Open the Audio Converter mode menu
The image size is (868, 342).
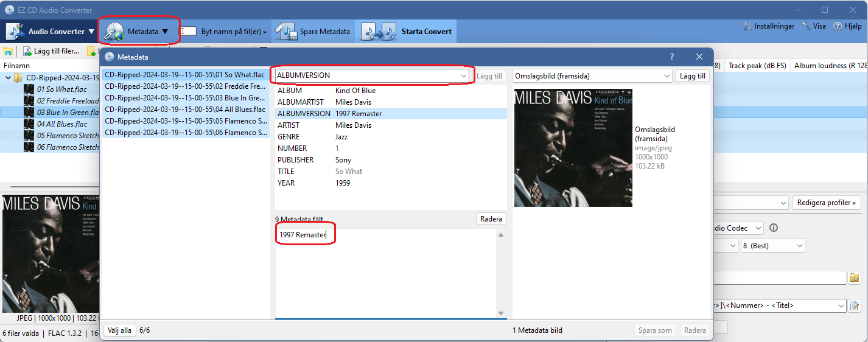tap(51, 31)
